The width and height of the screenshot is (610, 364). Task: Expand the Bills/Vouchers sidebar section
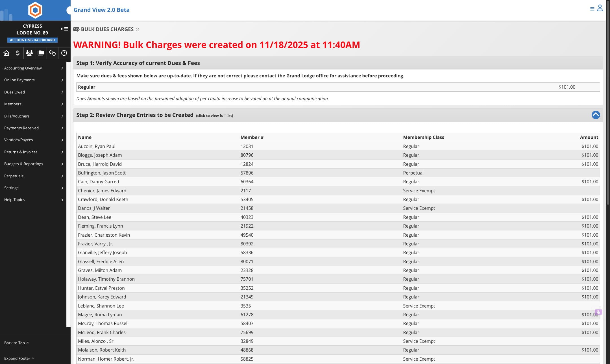point(33,116)
